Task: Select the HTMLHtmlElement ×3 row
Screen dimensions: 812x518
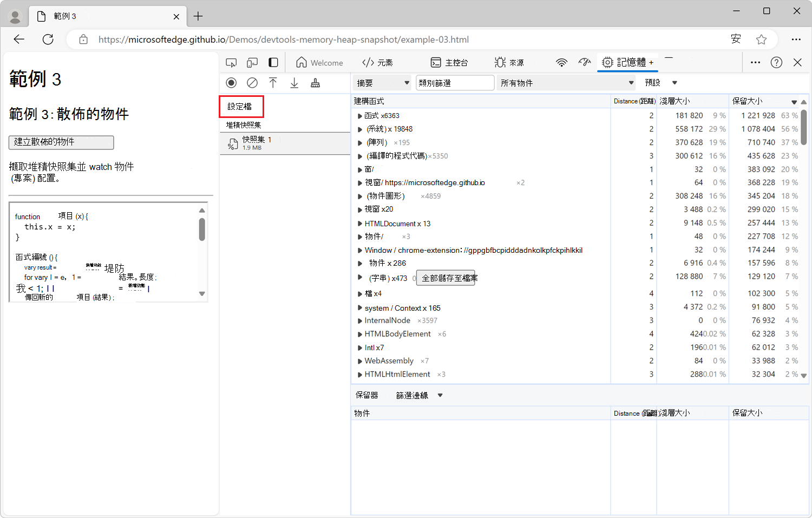Action: click(x=575, y=375)
